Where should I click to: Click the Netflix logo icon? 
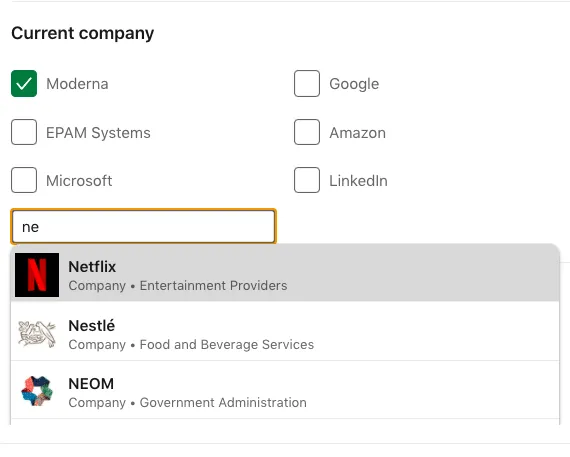(x=37, y=275)
